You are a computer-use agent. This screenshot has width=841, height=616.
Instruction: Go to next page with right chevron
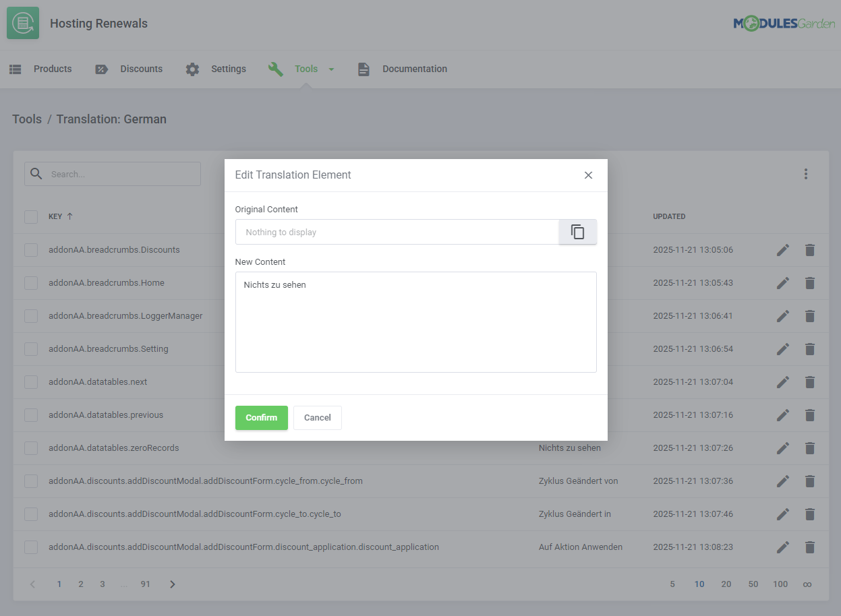point(172,584)
